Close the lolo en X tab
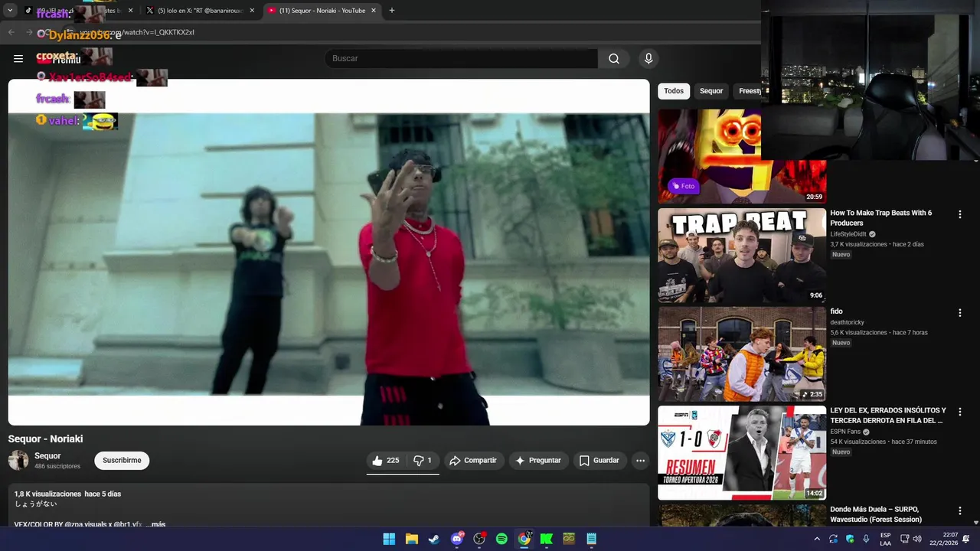This screenshot has width=980, height=551. pyautogui.click(x=252, y=11)
